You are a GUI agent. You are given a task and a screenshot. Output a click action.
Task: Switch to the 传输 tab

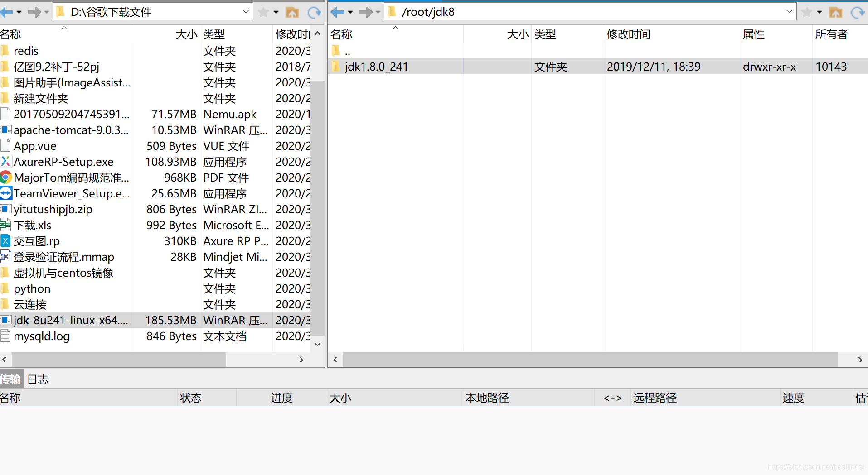[x=11, y=379]
